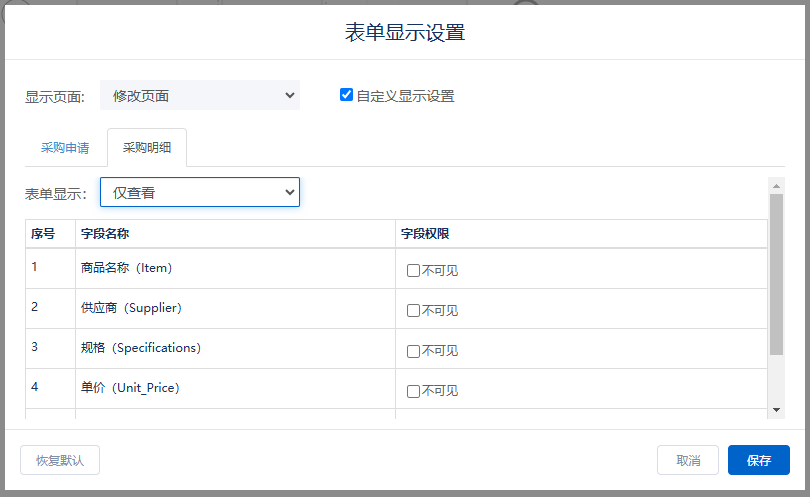The width and height of the screenshot is (810, 497).
Task: Click the 字段名称 column header
Action: 236,234
